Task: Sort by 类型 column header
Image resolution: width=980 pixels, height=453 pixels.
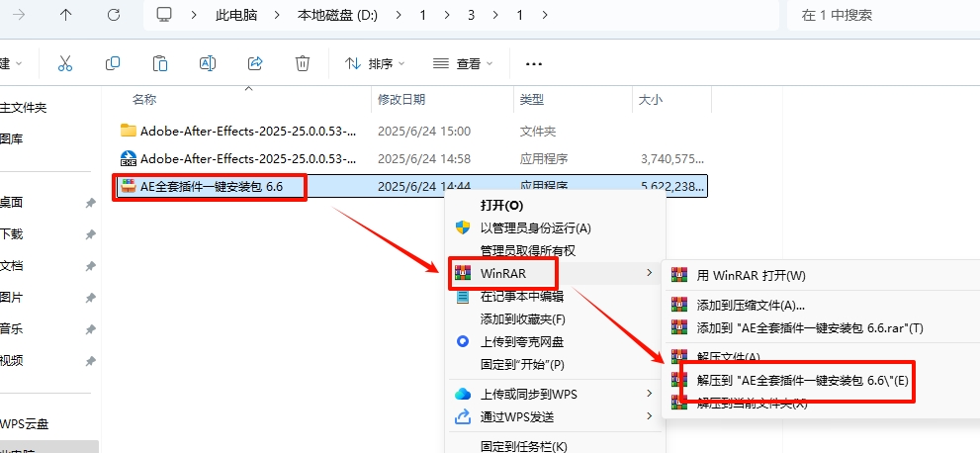Action: click(x=532, y=99)
